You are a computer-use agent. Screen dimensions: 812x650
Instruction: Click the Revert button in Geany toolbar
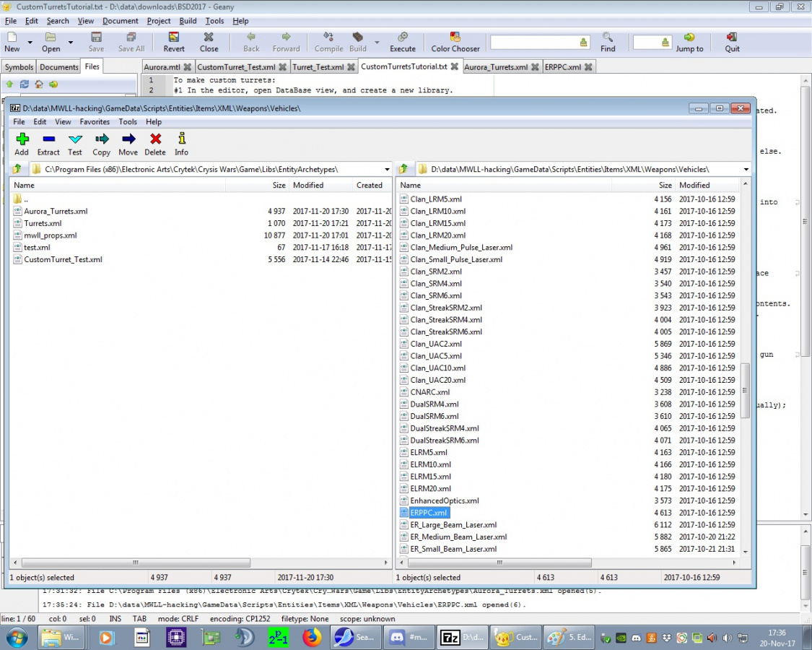(174, 37)
